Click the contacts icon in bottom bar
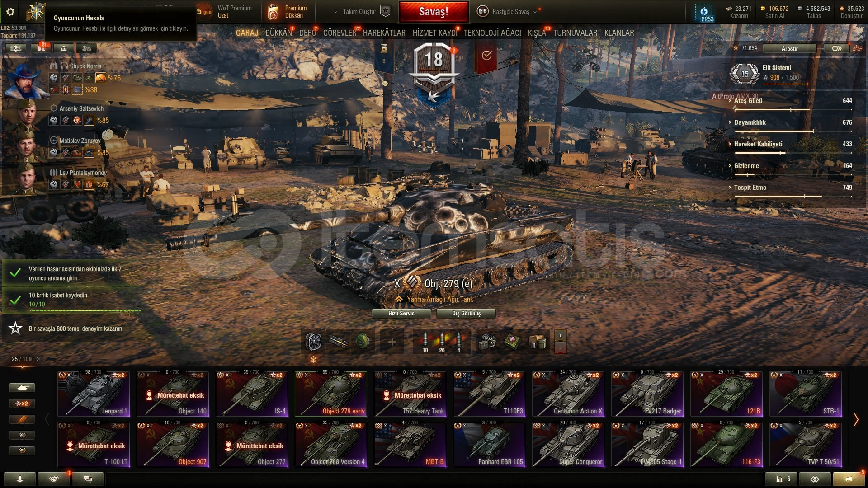This screenshot has width=868, height=488. 20,479
